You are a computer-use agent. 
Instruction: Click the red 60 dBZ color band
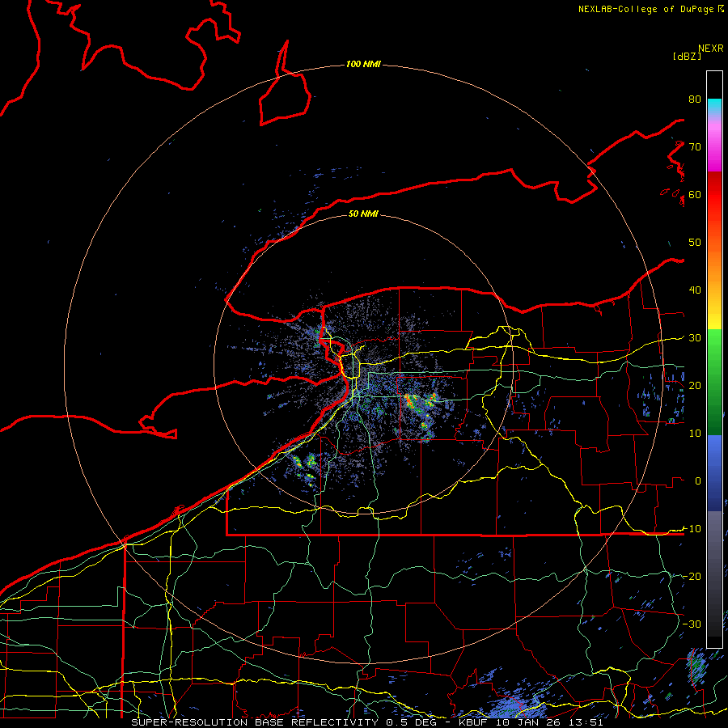point(714,194)
